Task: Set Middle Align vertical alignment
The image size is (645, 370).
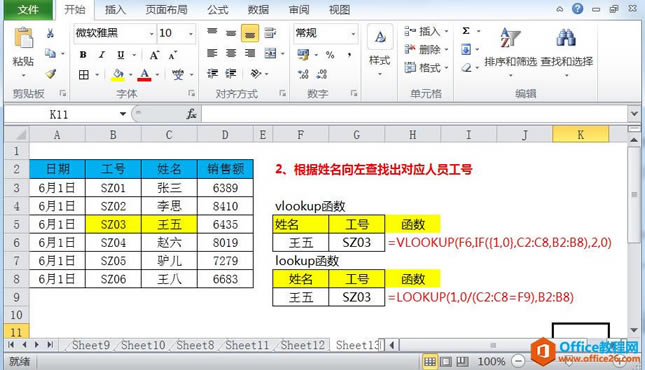Action: tap(231, 33)
